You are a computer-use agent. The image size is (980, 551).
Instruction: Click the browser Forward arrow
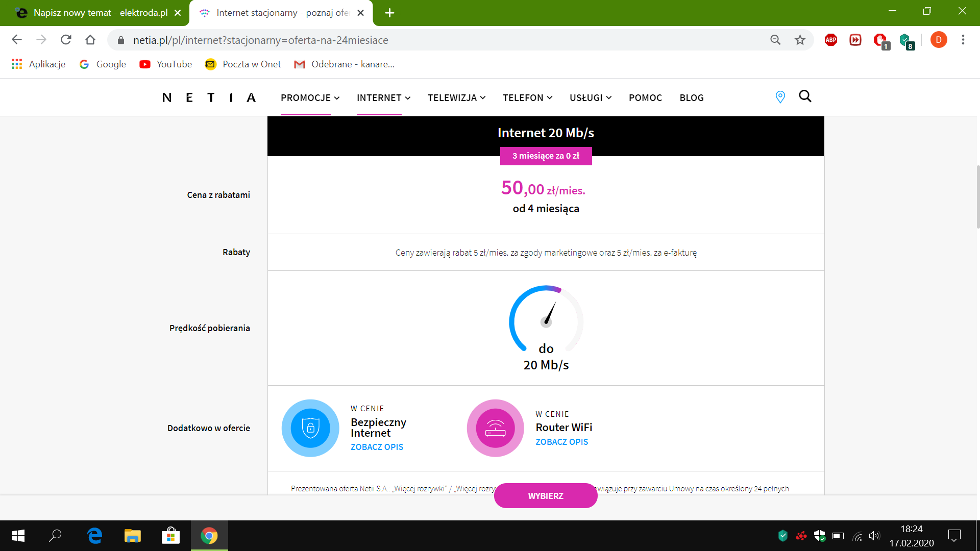coord(41,40)
